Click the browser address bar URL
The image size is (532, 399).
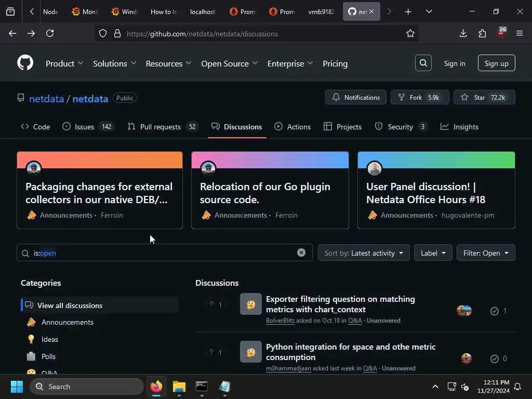coord(202,34)
